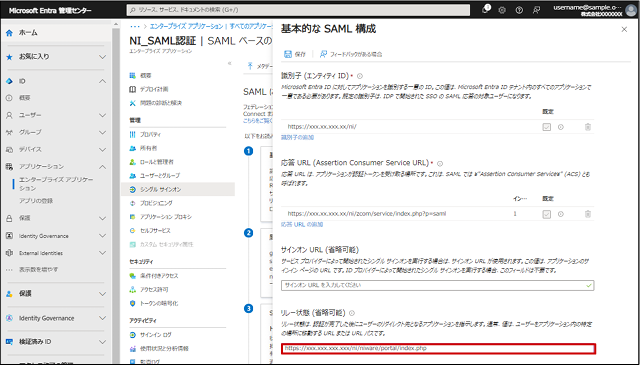640x366 pixels.
Task: Expand the lower Identity Governance section chevron
Action: [102, 318]
